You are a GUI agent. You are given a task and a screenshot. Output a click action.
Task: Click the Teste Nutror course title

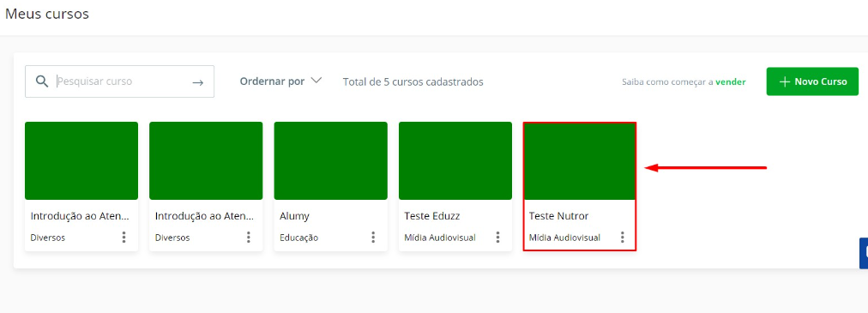click(558, 216)
